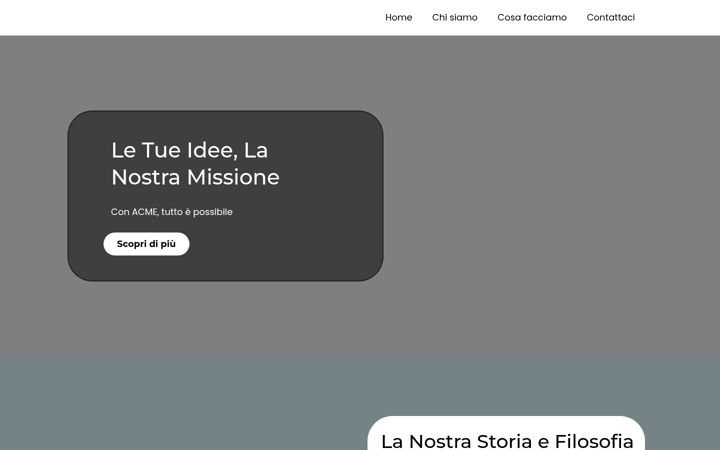
Task: Click the heading Le Tue Idee, La Nostra Missione
Action: pyautogui.click(x=195, y=163)
